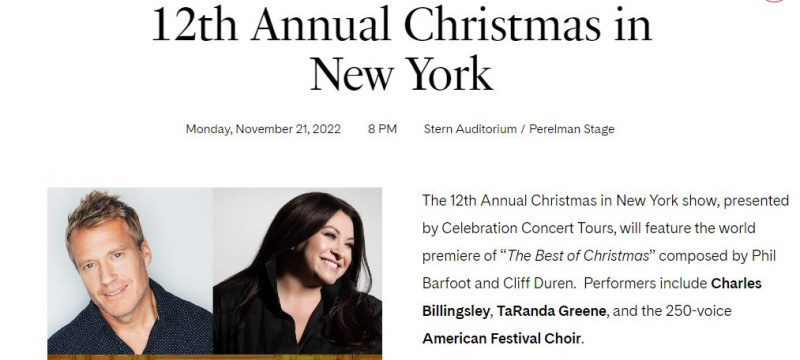Click the 8 PM start time

(x=382, y=129)
